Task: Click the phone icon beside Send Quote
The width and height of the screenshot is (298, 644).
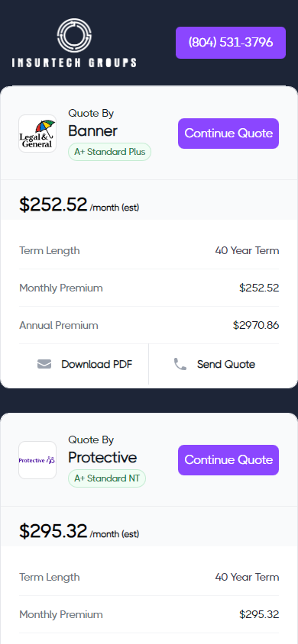Action: pyautogui.click(x=180, y=364)
